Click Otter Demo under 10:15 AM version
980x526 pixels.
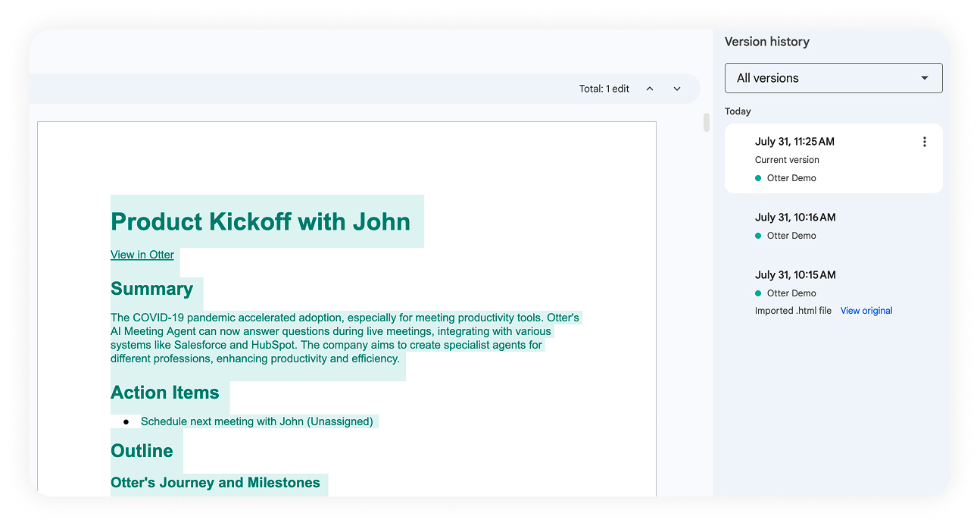tap(791, 293)
